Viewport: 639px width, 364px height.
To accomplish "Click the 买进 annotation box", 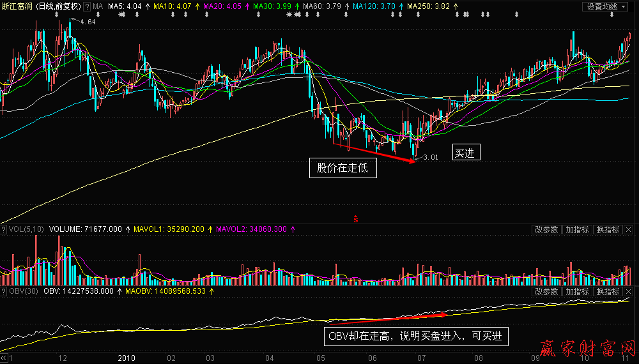I will 466,153.
